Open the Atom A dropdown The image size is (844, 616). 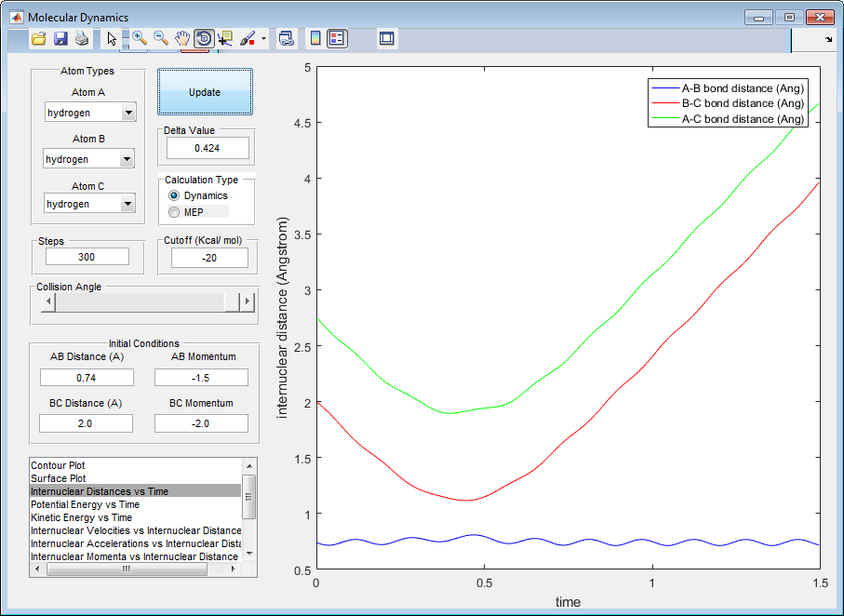click(127, 113)
